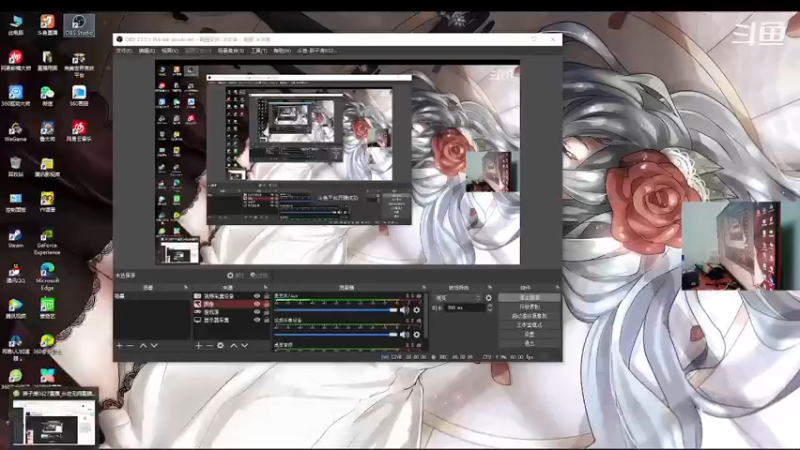The width and height of the screenshot is (800, 450).
Task: Open source Properties gear above panels
Action: tap(235, 276)
